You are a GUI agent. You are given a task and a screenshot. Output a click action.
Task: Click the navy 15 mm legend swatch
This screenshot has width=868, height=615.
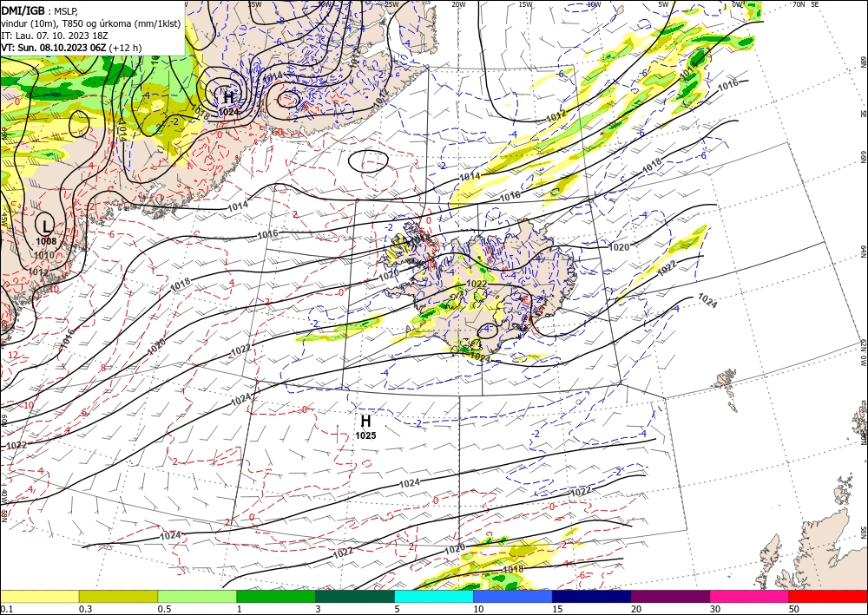click(591, 596)
